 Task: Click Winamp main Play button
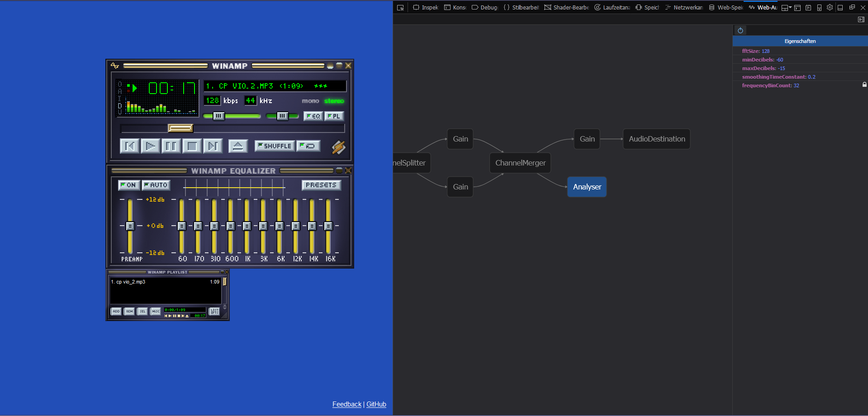point(150,146)
